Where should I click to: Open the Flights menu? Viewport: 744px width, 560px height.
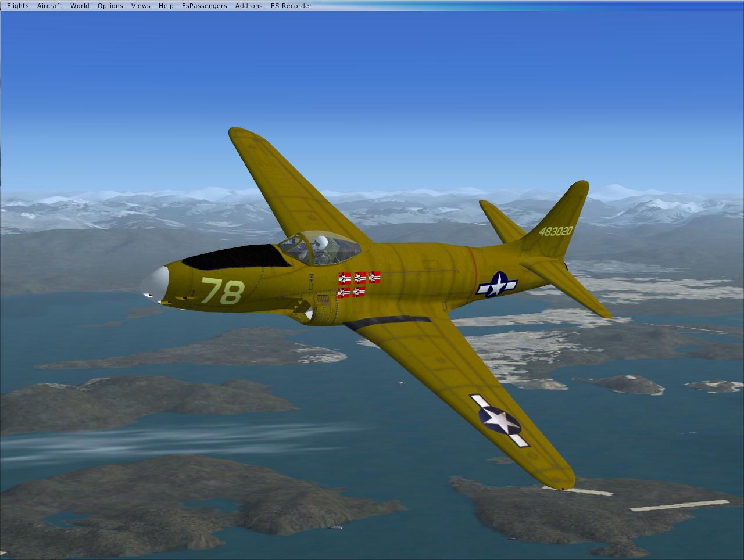[17, 6]
